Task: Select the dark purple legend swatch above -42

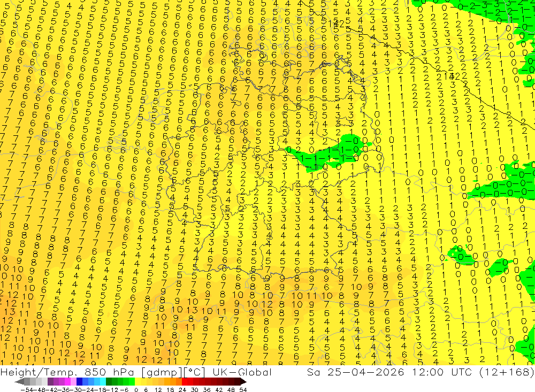Action: (x=50, y=382)
